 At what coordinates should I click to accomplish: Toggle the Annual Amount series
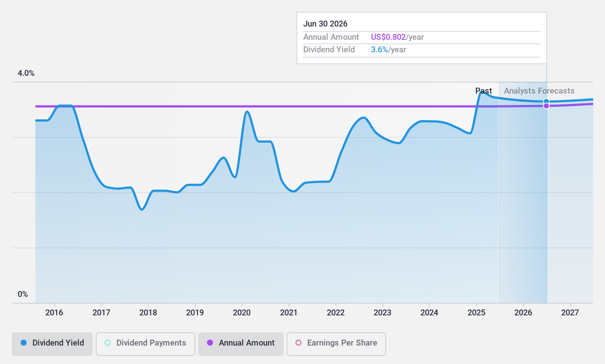click(x=241, y=344)
